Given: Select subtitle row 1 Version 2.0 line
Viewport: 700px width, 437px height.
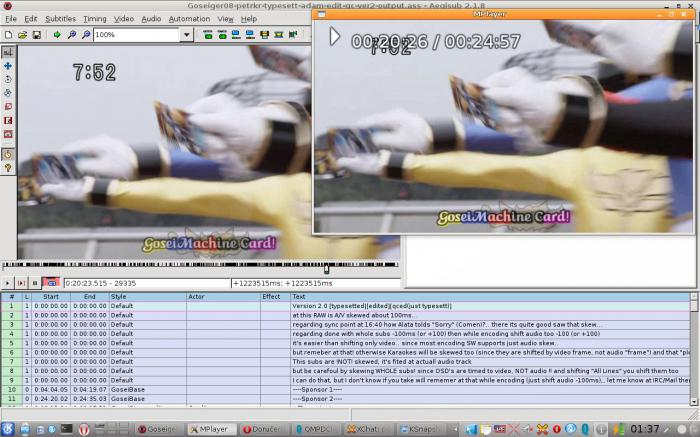Looking at the screenshot, I should coord(345,306).
